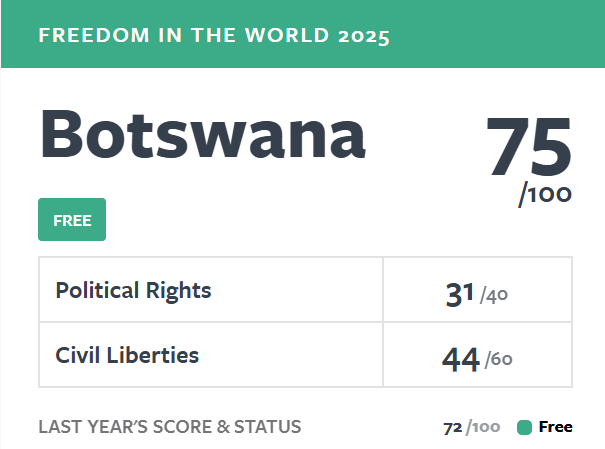Viewport: 605px width, 449px height.
Task: Click the Civil Liberties score 44/60
Action: [x=477, y=358]
